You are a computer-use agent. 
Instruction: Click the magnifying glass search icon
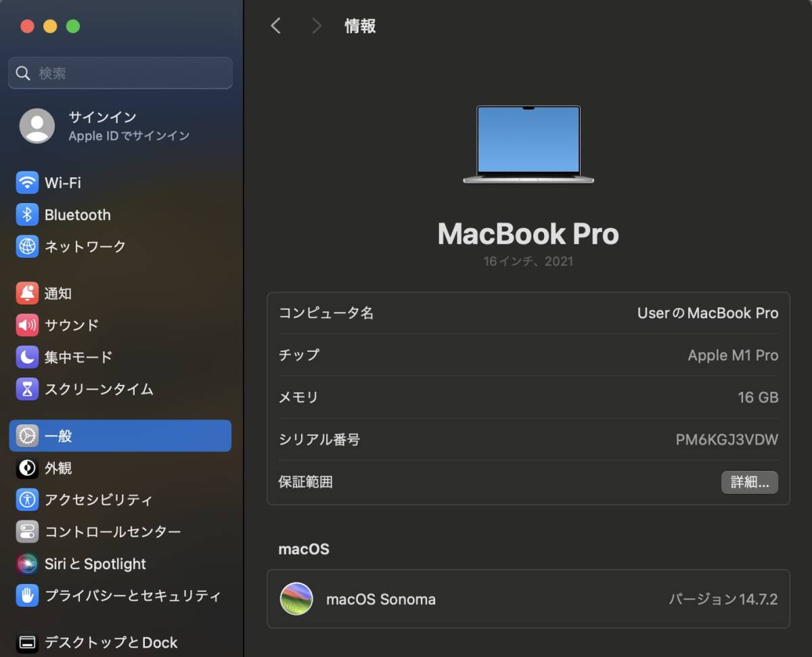tap(23, 73)
